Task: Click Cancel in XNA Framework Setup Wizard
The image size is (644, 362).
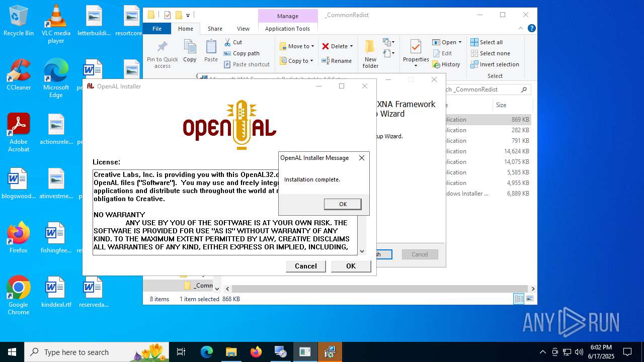Action: tap(420, 254)
